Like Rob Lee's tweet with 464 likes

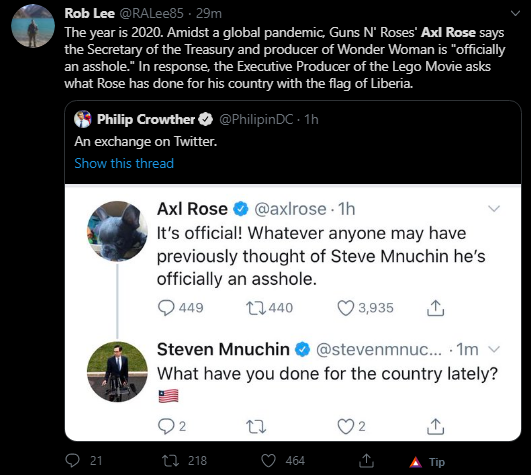coord(269,460)
